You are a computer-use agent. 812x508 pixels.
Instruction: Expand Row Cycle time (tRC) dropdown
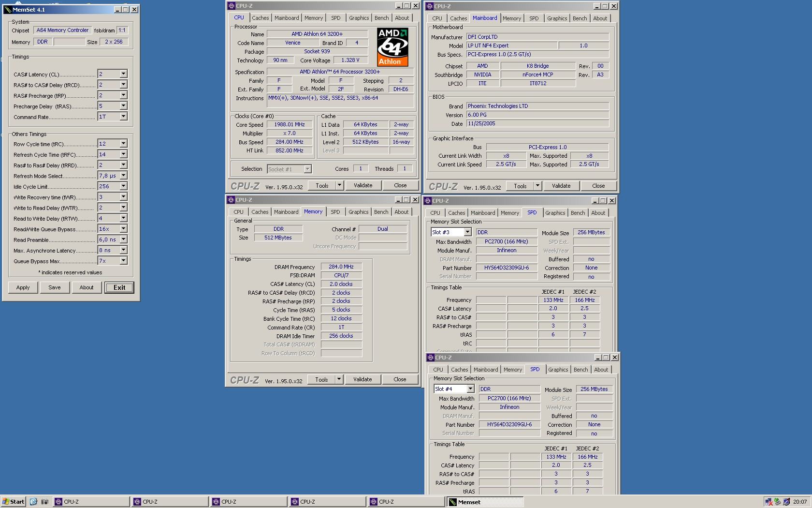tap(123, 144)
